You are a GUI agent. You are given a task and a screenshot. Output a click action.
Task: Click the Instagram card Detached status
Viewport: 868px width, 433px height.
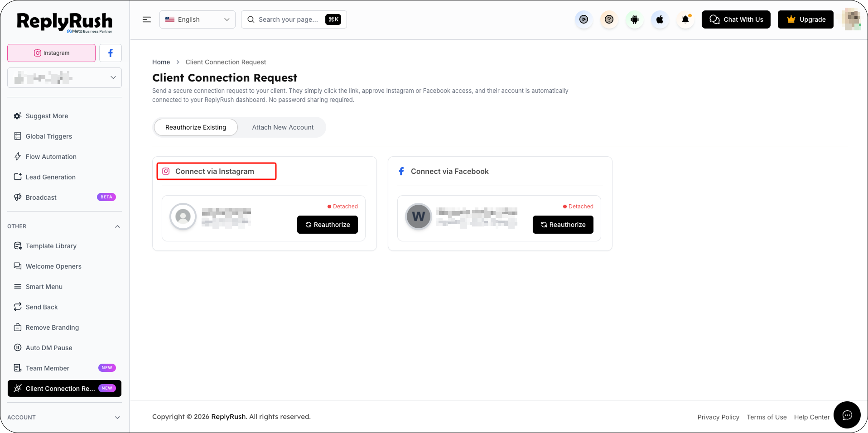click(x=343, y=207)
